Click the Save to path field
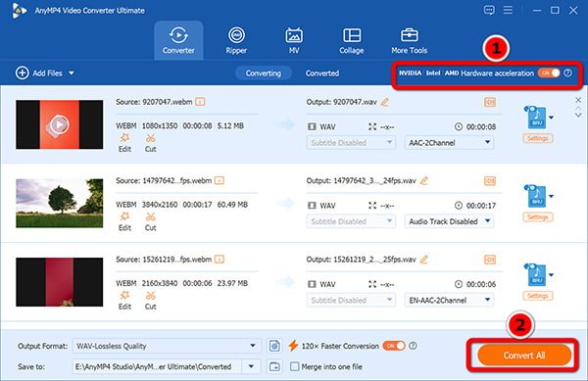This screenshot has height=381, width=588. 158,366
